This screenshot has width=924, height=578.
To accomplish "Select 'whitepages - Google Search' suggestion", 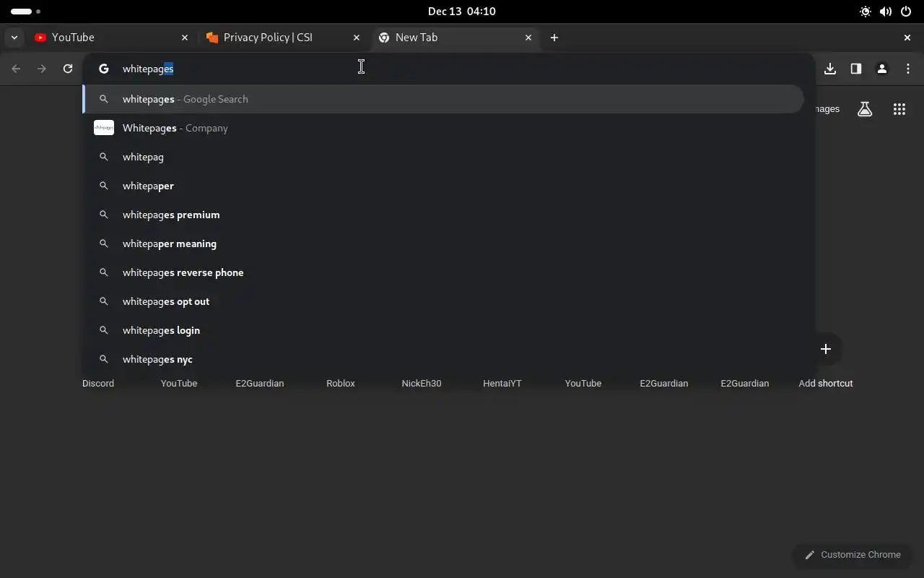I will tap(443, 99).
